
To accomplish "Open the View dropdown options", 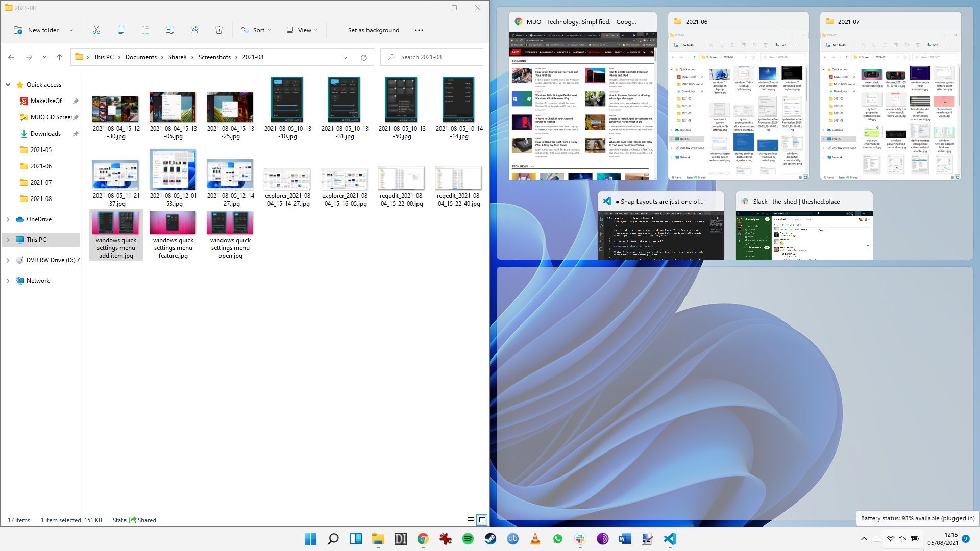I will point(304,30).
